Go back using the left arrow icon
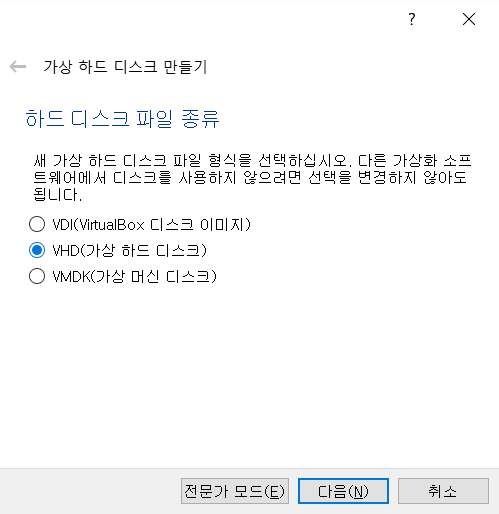The height and width of the screenshot is (514, 499). click(x=18, y=66)
